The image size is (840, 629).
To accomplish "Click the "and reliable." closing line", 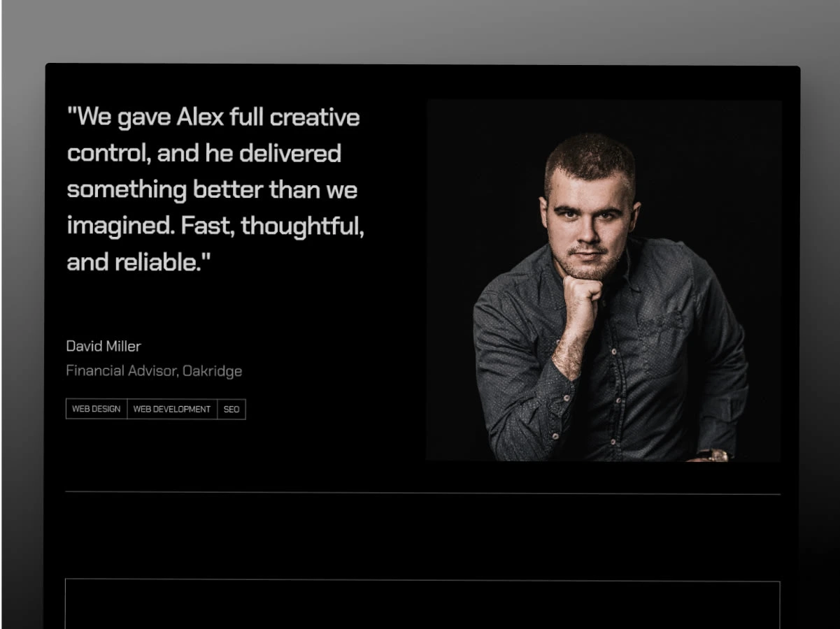I will pyautogui.click(x=138, y=262).
